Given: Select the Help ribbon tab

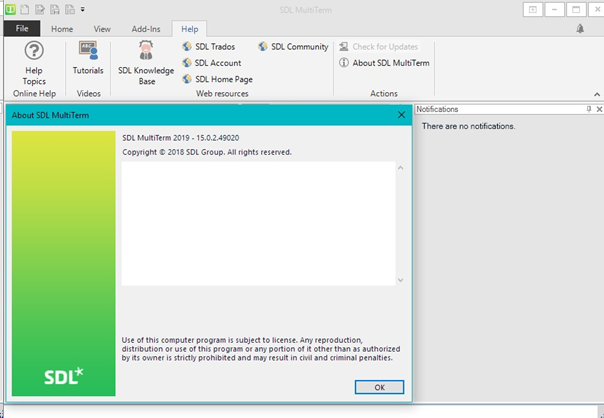Looking at the screenshot, I should click(190, 29).
